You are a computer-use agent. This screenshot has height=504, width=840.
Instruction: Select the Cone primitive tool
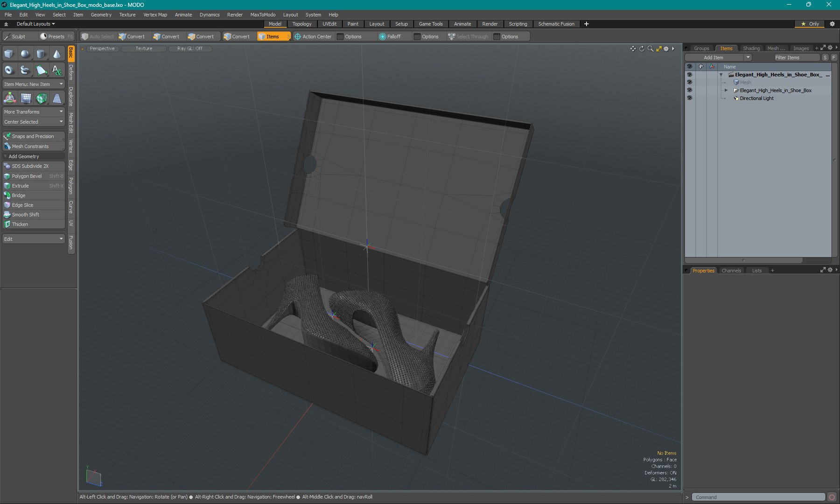point(56,54)
